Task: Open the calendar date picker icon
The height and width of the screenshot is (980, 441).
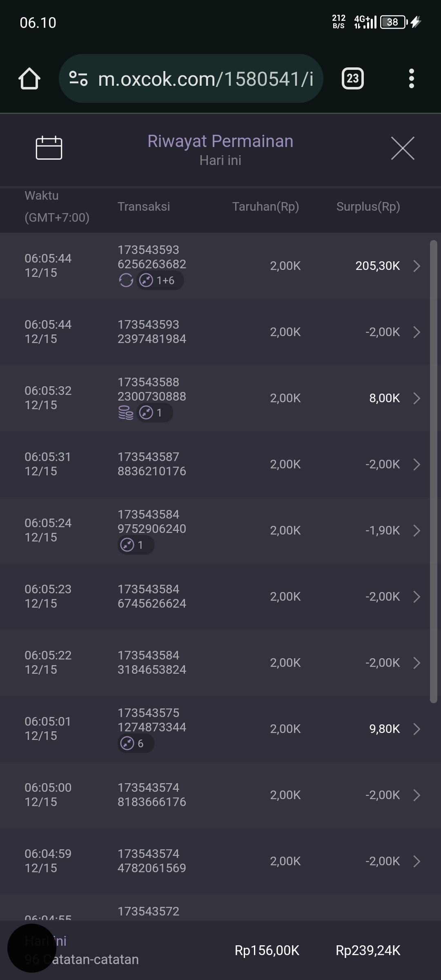Action: (x=49, y=148)
